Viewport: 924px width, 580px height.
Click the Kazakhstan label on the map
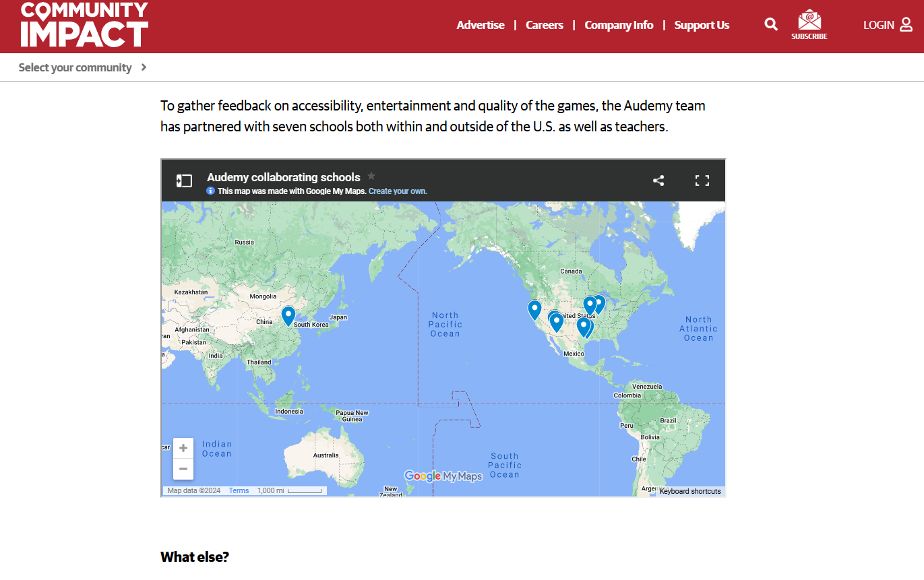[191, 292]
